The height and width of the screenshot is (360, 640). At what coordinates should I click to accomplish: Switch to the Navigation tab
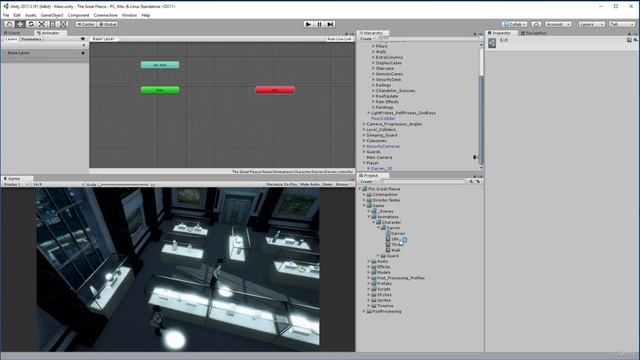[533, 33]
